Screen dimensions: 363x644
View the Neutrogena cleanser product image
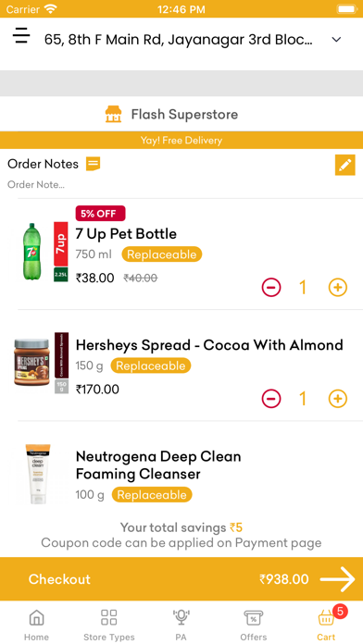point(38,474)
